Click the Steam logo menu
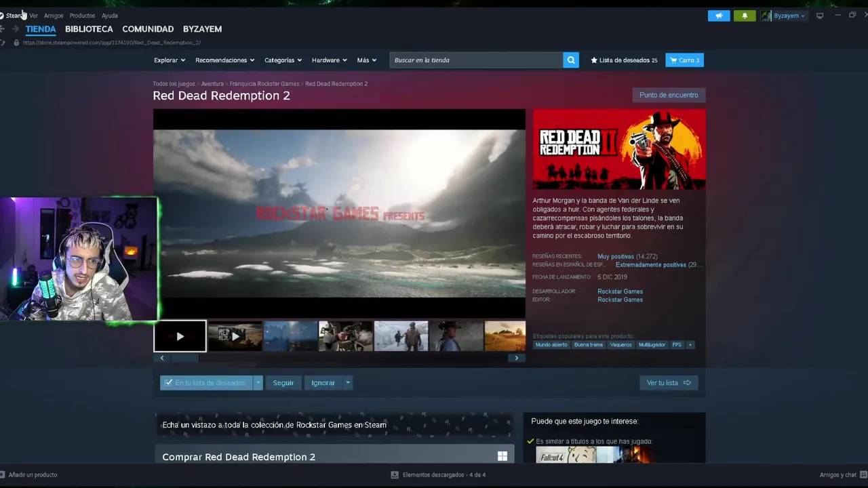This screenshot has height=488, width=868. pos(12,16)
